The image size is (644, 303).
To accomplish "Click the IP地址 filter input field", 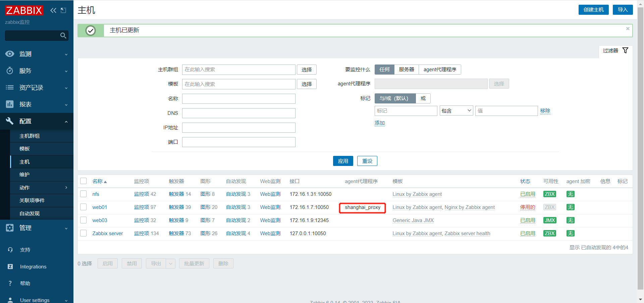I will click(238, 128).
